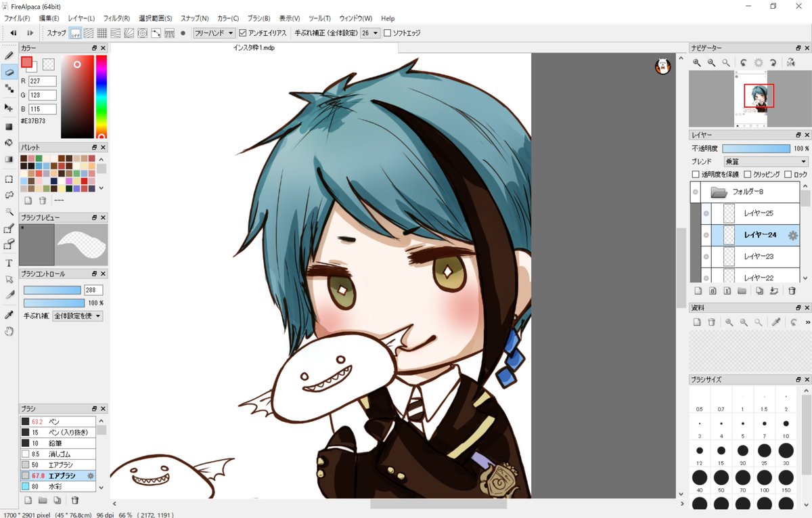This screenshot has height=518, width=812.
Task: Select the Dot tool
Action: click(9, 89)
